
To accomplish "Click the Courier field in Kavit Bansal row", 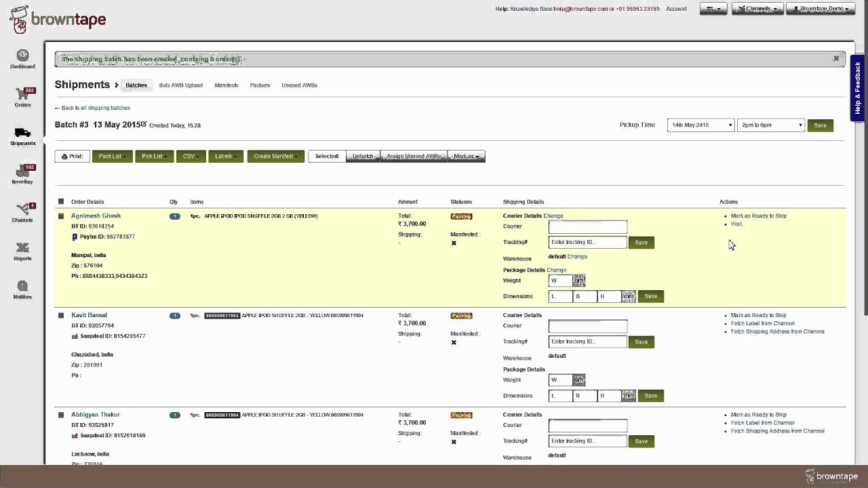I will tap(587, 326).
